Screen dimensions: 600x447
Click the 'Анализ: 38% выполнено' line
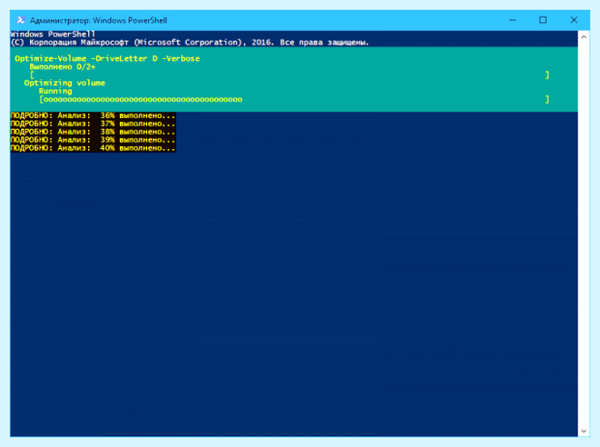[x=93, y=132]
